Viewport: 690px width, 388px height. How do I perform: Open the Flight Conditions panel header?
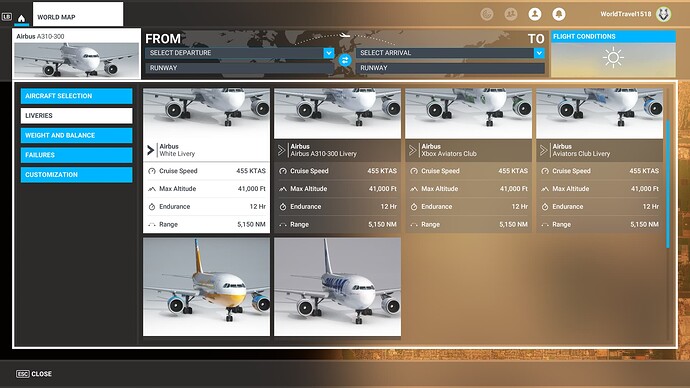613,37
